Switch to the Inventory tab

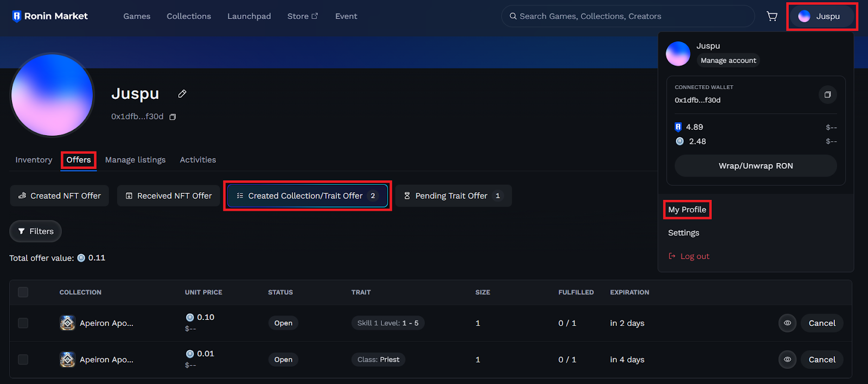[34, 160]
